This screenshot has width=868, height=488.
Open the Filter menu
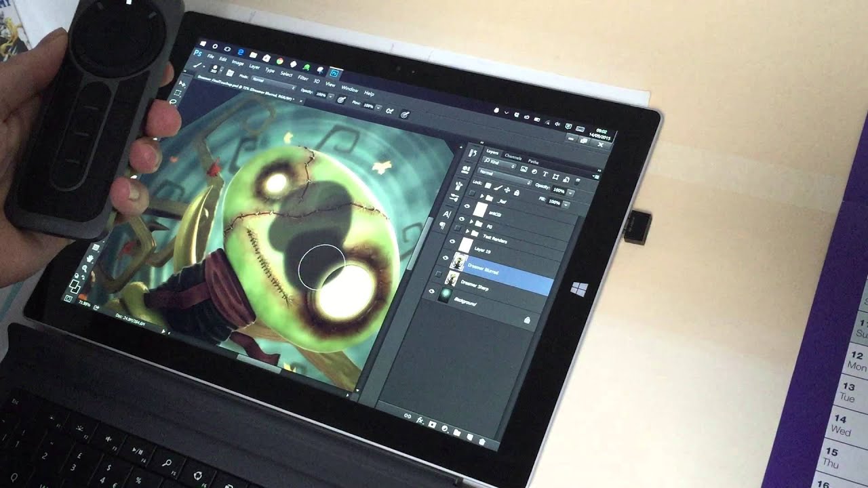coord(303,78)
